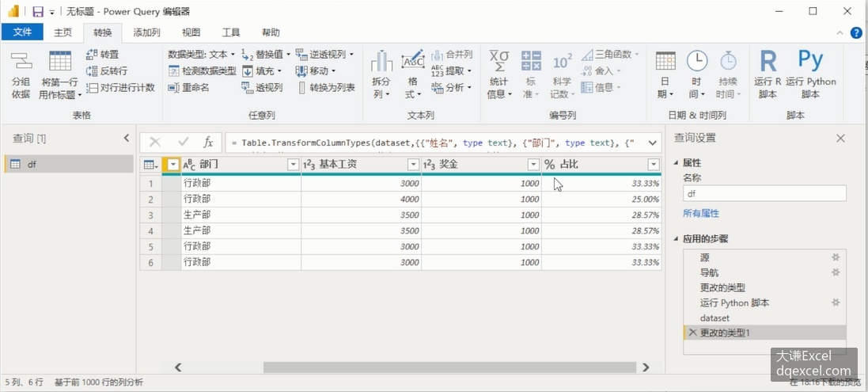Open the Duration (持续时间) tool
This screenshot has height=392, width=868.
tap(728, 76)
